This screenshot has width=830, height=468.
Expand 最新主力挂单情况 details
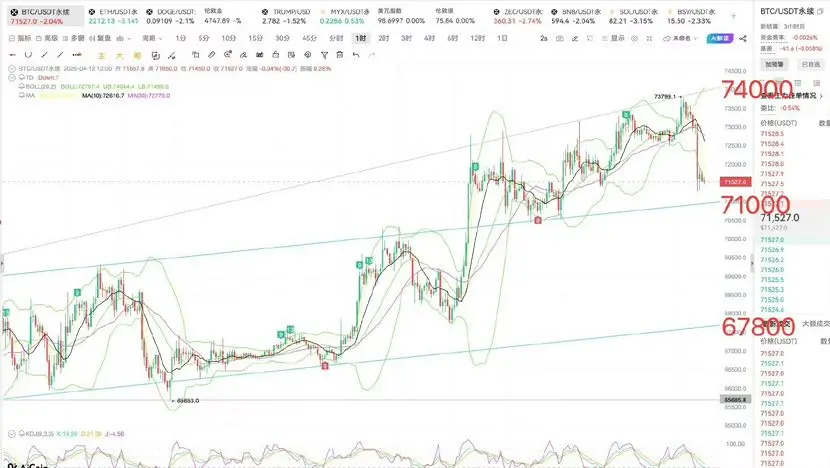[x=792, y=96]
